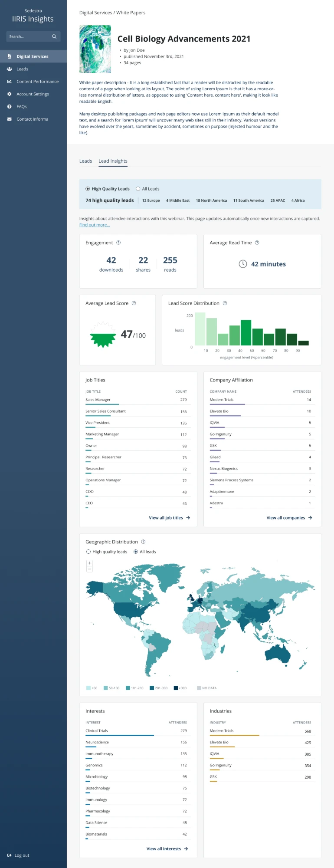Click arrow icon next to View all job titles
The width and height of the screenshot is (334, 868).
click(188, 518)
